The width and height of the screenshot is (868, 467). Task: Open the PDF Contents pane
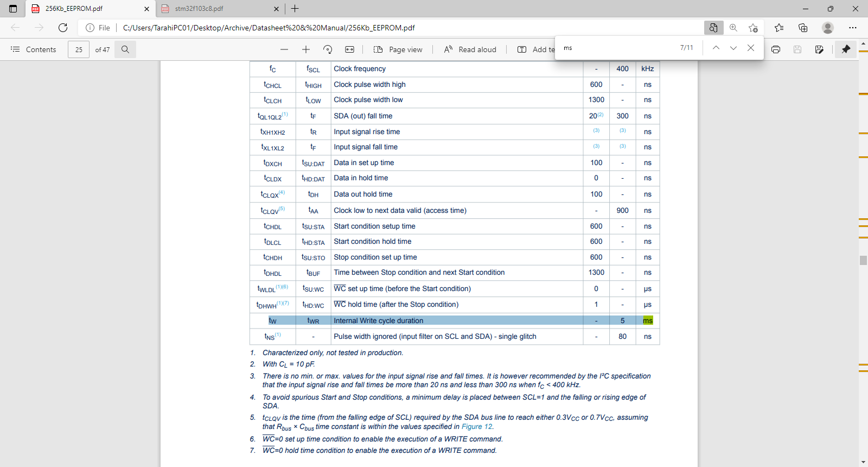coord(34,49)
